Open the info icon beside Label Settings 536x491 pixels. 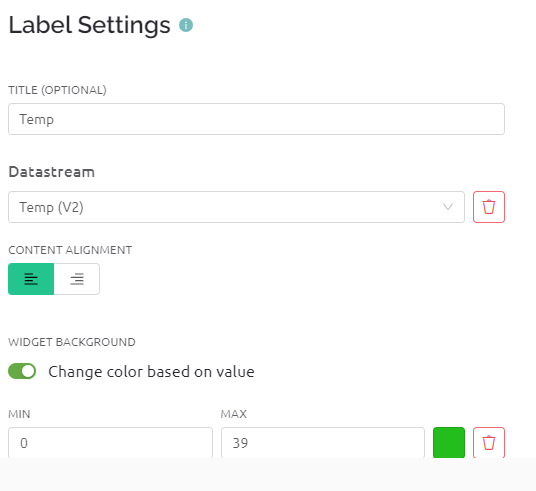186,25
